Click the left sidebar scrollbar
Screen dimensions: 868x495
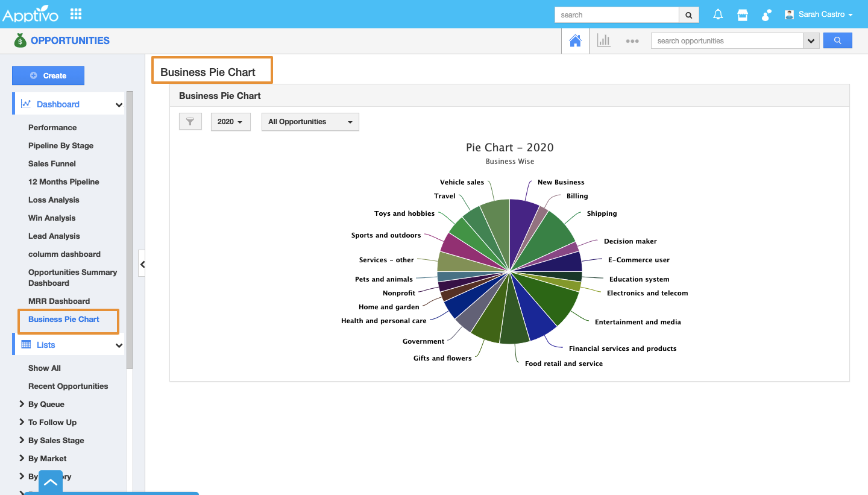(129, 230)
